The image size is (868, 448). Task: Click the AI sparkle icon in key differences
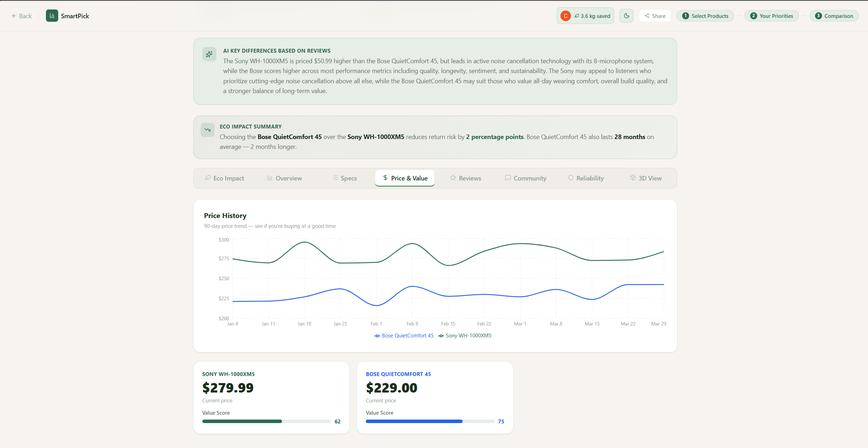209,54
